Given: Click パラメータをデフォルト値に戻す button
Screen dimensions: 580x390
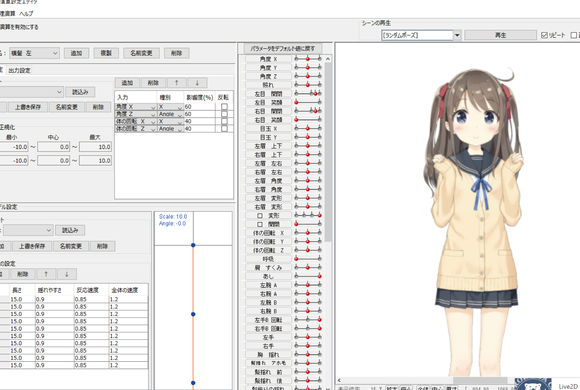Looking at the screenshot, I should tap(283, 48).
